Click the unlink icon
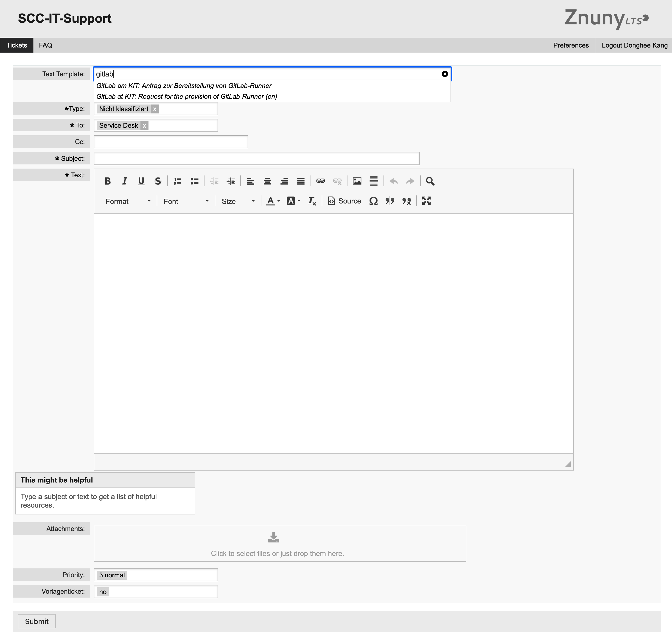The width and height of the screenshot is (672, 638). [x=337, y=181]
